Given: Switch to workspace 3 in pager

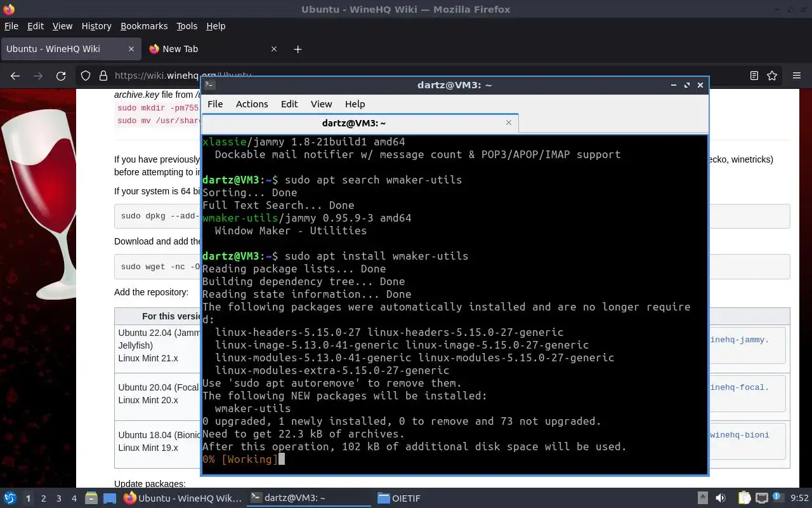Looking at the screenshot, I should 59,498.
